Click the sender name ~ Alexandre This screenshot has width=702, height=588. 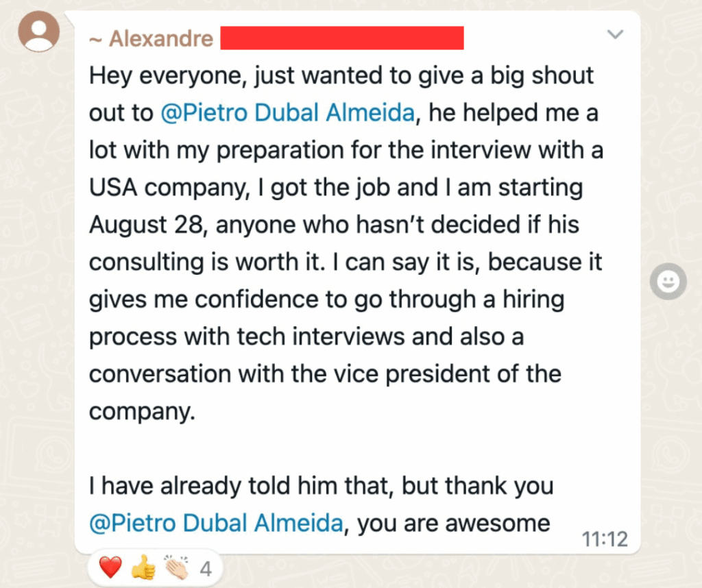pyautogui.click(x=152, y=38)
